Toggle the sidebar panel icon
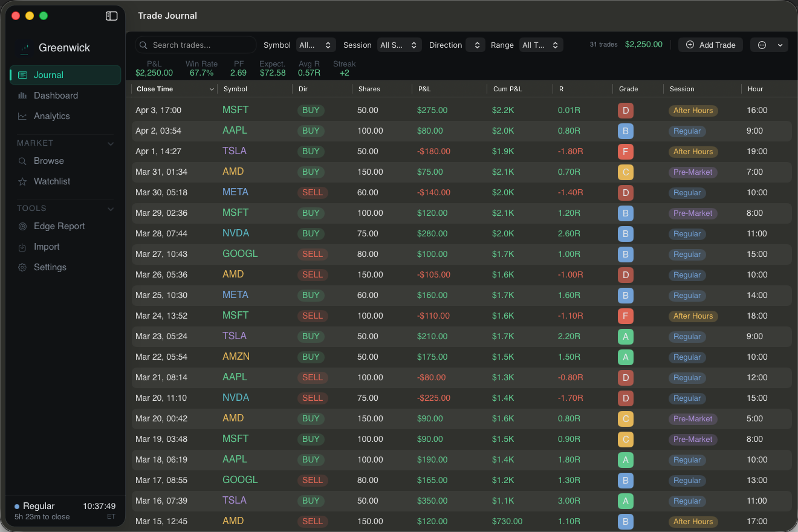Viewport: 798px width, 532px height. click(x=111, y=16)
